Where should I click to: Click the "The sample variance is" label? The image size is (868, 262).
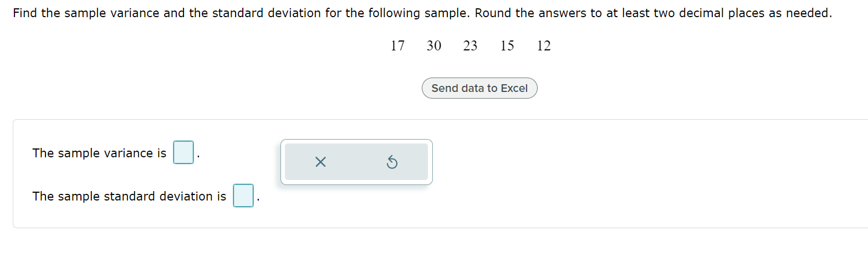click(x=99, y=153)
